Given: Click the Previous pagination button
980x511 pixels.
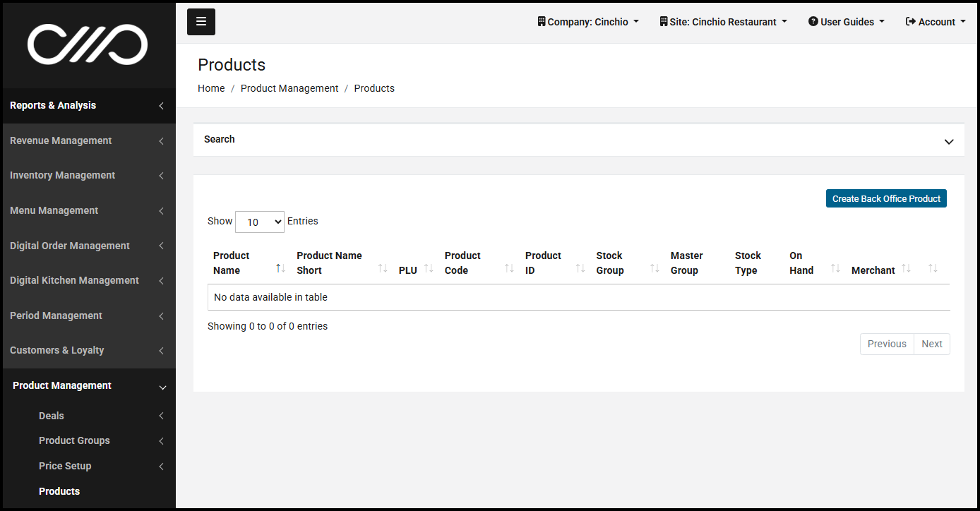Looking at the screenshot, I should (887, 344).
